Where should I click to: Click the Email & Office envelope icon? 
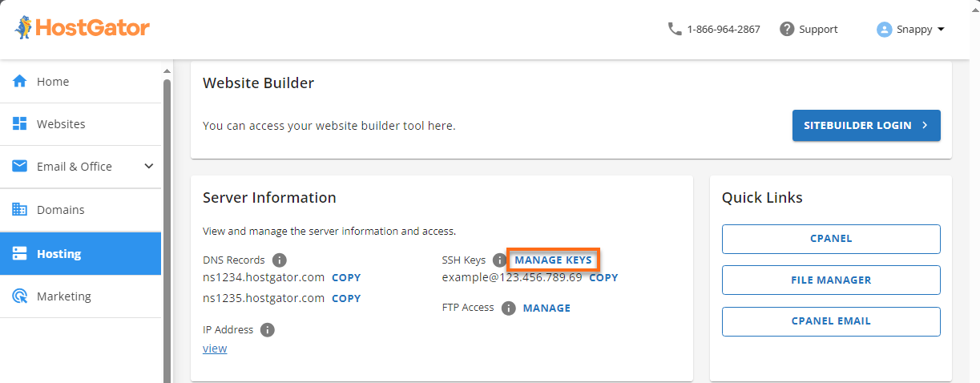20,167
